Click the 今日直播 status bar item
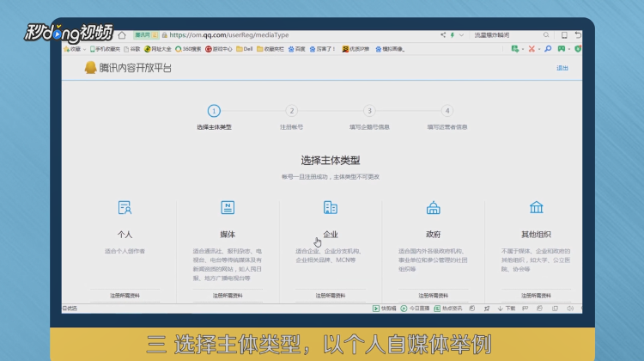This screenshot has width=644, height=361. [x=415, y=309]
